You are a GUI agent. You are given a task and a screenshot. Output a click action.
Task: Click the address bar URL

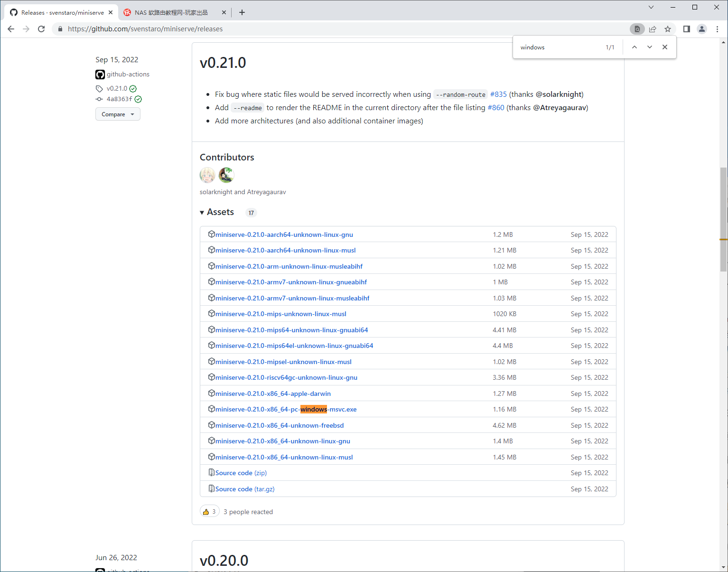point(145,29)
